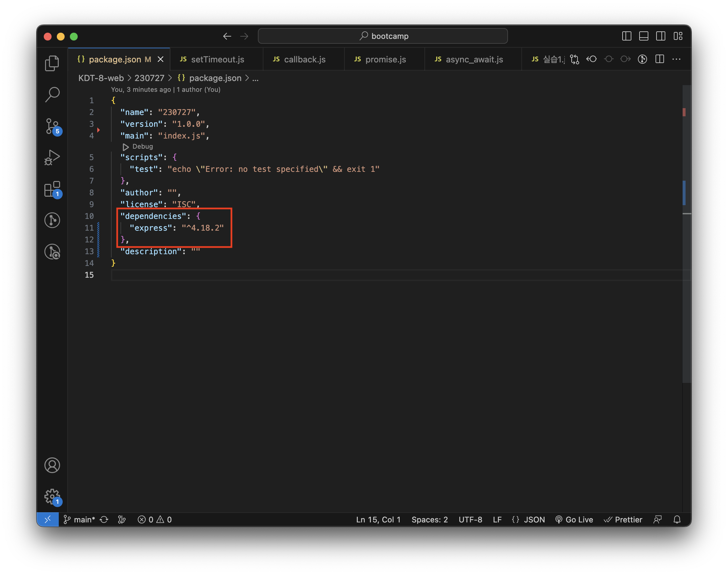This screenshot has width=728, height=575.
Task: Open the Run and Debug view
Action: pos(52,157)
